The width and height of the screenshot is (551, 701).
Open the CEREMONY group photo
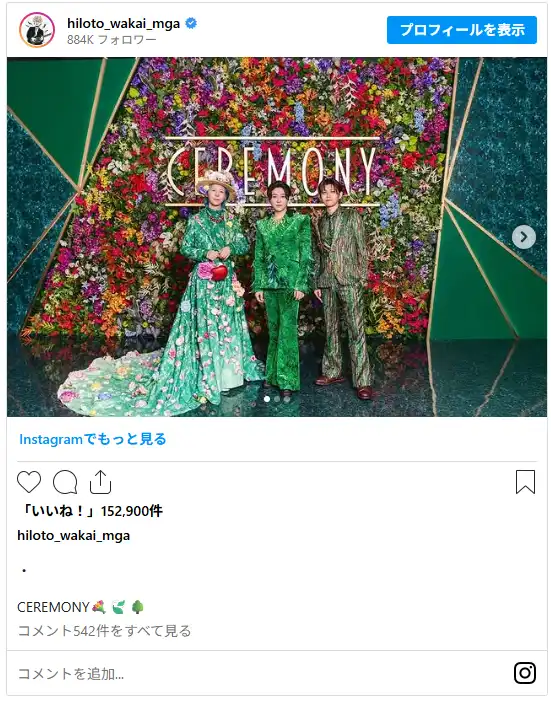pos(277,237)
